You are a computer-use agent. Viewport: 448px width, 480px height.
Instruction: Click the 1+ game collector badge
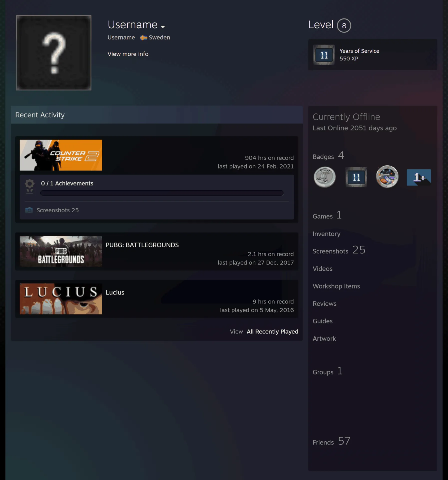[418, 177]
